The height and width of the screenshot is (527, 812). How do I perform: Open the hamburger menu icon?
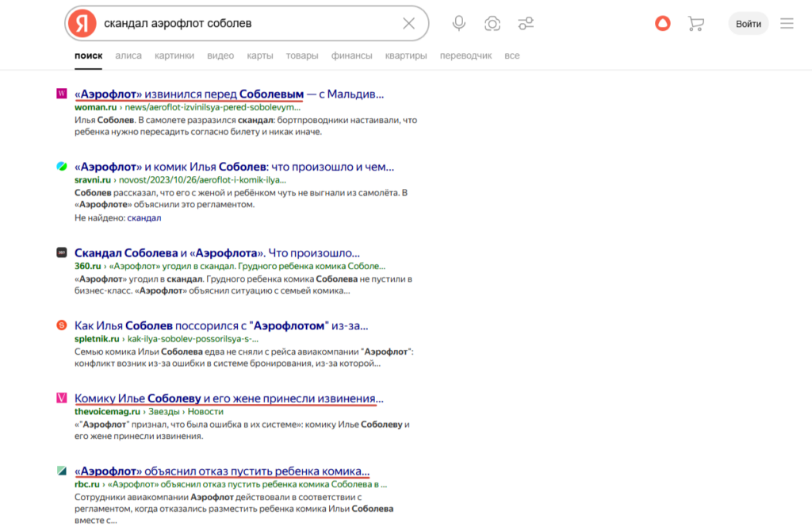(787, 23)
